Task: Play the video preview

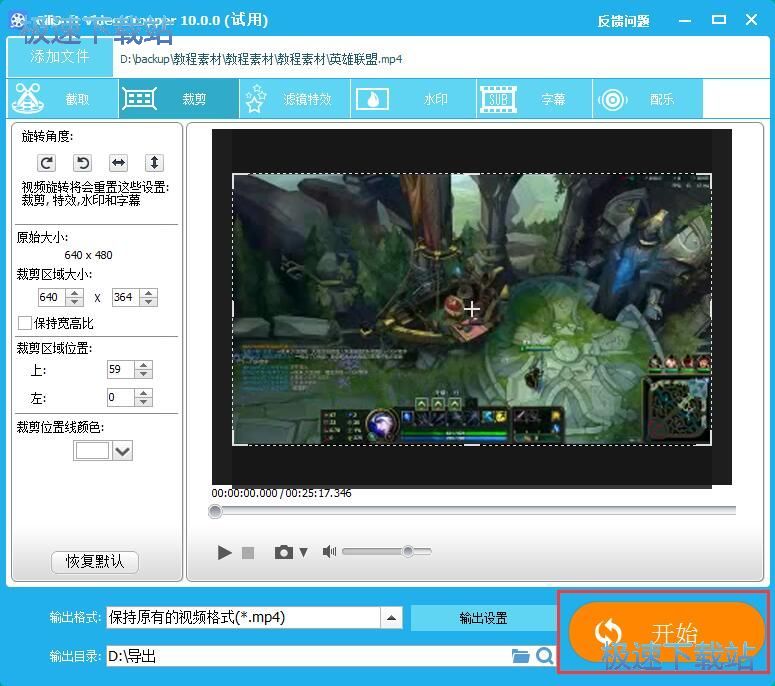Action: coord(224,552)
